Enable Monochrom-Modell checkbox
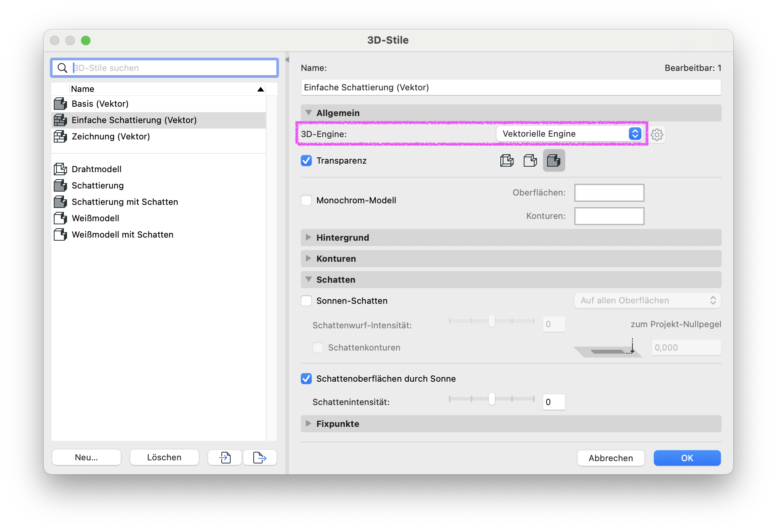The width and height of the screenshot is (777, 532). pos(306,200)
